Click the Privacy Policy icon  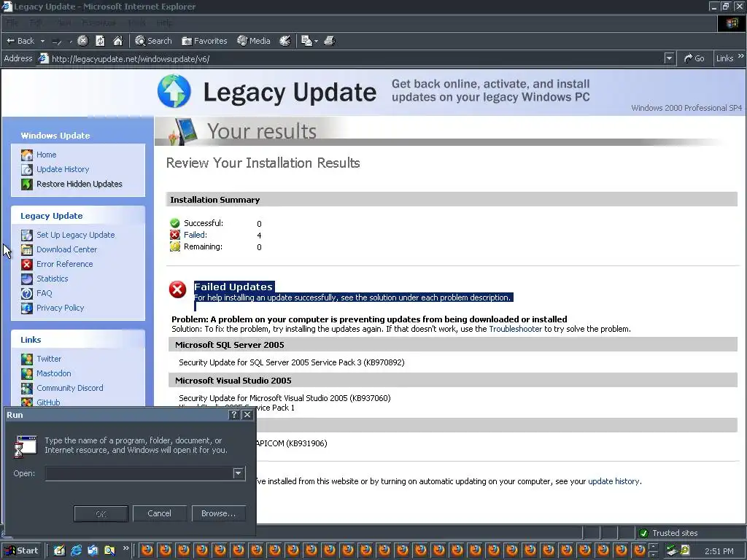point(27,308)
